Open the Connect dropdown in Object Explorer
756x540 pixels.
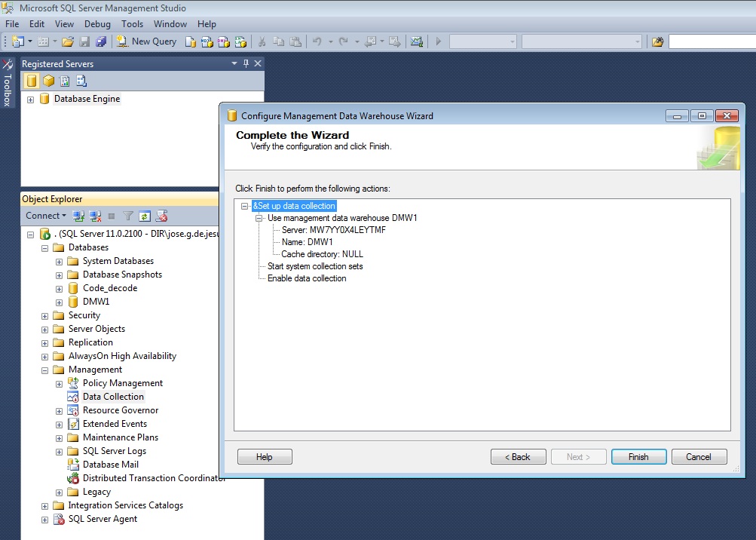click(46, 216)
